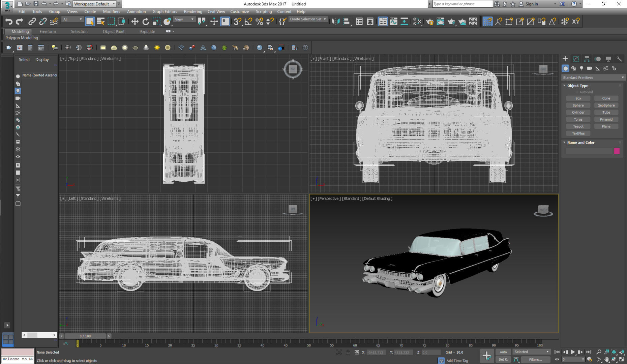Activate Select and Link tool
This screenshot has height=364, width=627.
click(32, 22)
